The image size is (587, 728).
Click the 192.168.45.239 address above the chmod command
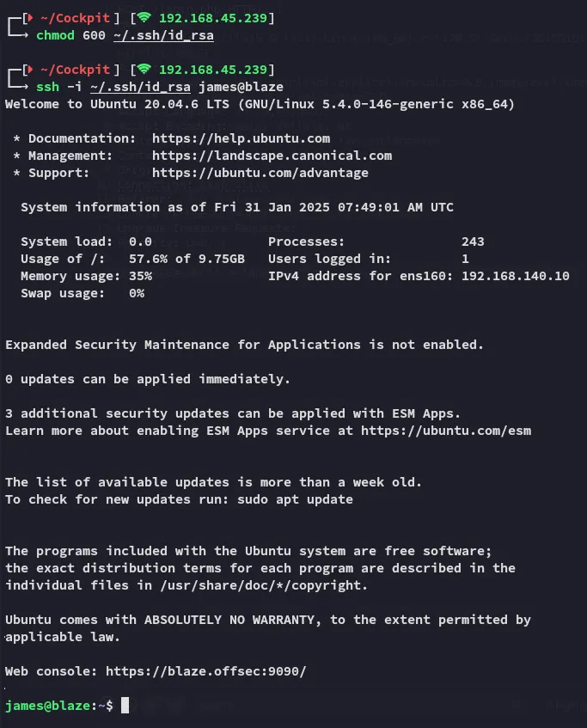point(213,18)
